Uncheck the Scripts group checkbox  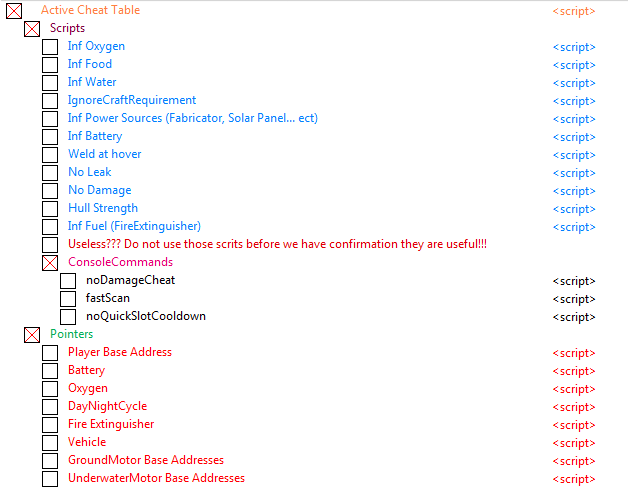click(32, 29)
